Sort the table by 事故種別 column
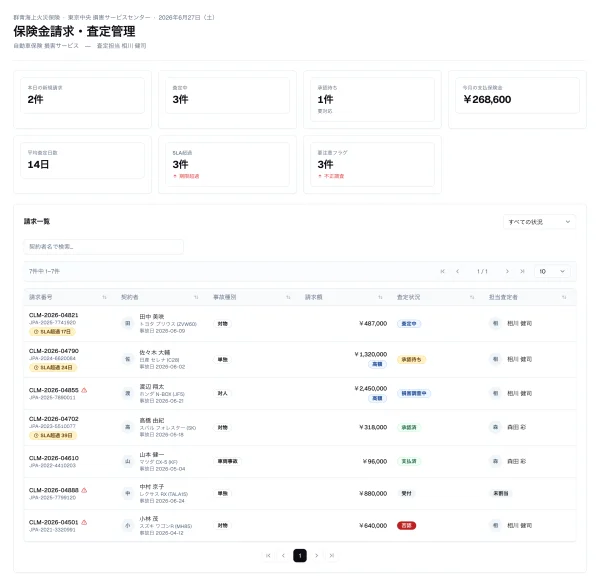Screen dimensions: 600x586 [288, 297]
